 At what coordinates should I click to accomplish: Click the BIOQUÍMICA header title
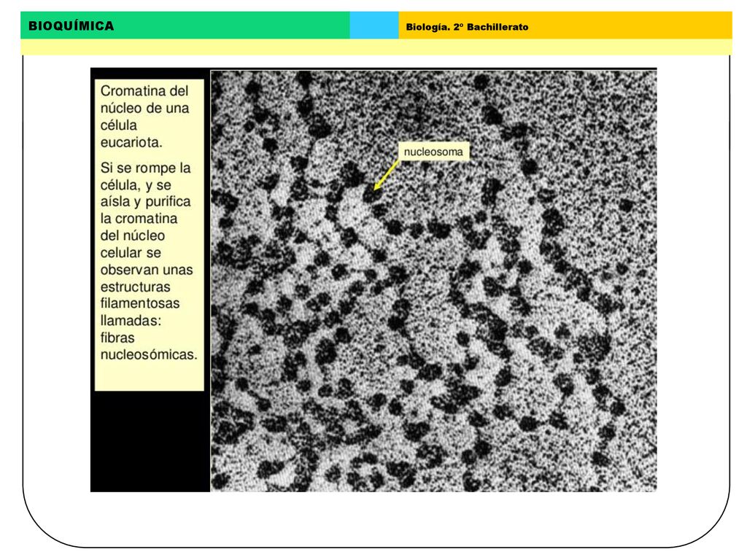(x=71, y=26)
